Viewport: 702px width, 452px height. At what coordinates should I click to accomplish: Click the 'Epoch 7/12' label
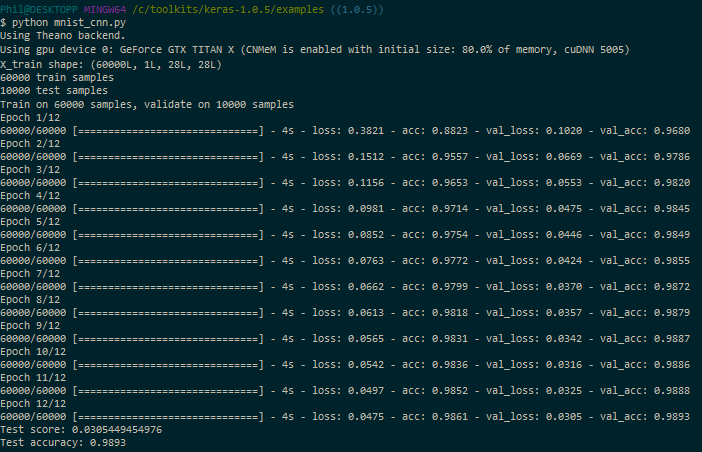[30, 273]
